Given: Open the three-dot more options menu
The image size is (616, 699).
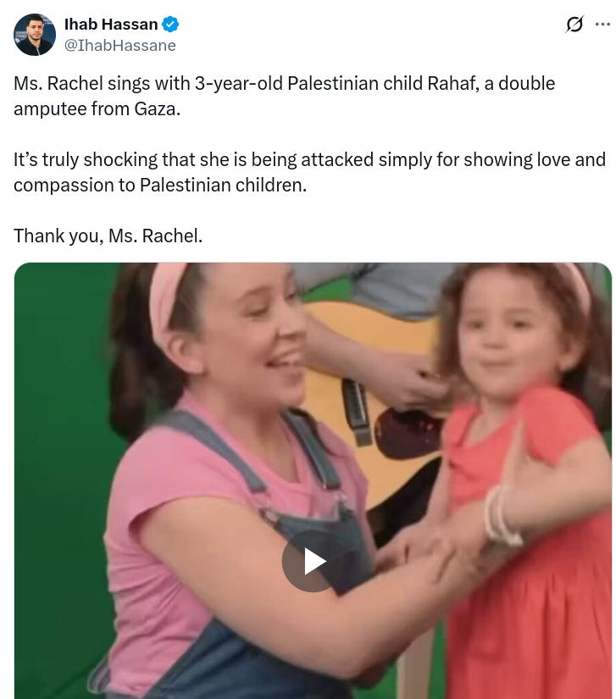Looking at the screenshot, I should 602,24.
